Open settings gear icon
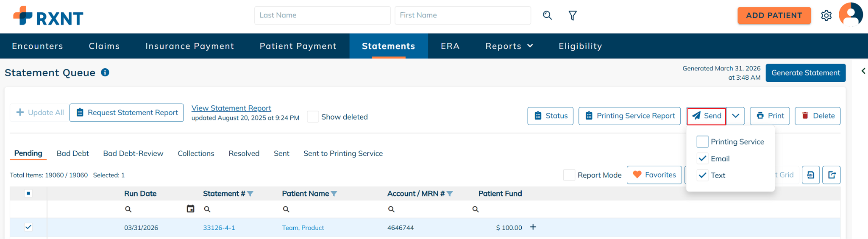The height and width of the screenshot is (239, 868). [x=826, y=16]
